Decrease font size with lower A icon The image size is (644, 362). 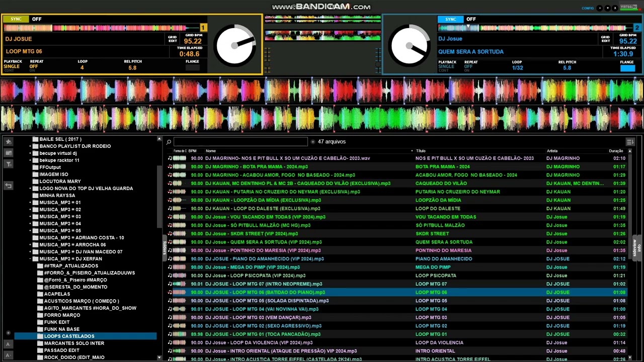(x=8, y=355)
